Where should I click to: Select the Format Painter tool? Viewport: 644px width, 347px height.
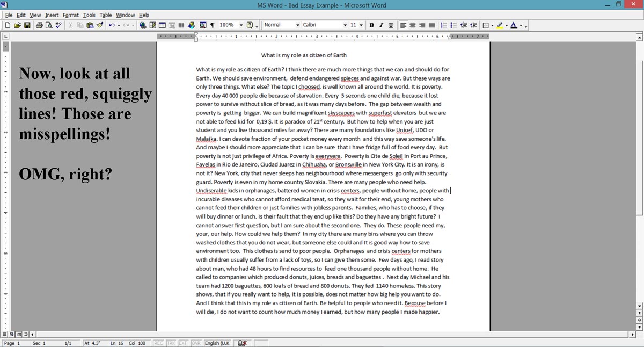[101, 25]
